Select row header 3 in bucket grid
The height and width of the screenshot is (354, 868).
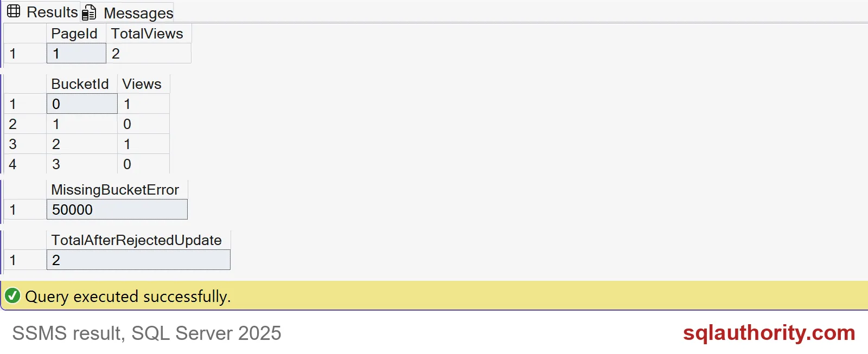25,144
